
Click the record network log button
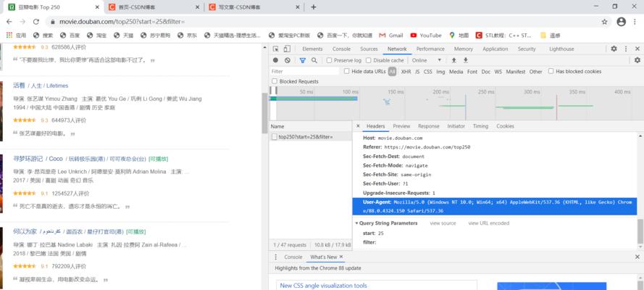(275, 60)
